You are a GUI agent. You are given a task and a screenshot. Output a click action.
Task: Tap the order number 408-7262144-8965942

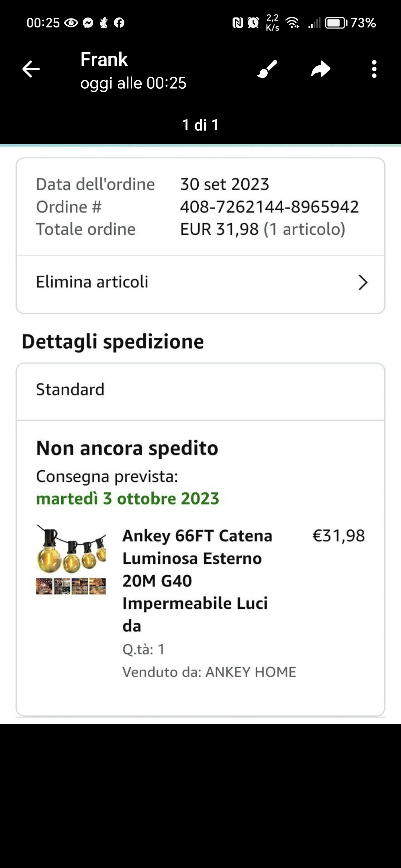coord(269,207)
